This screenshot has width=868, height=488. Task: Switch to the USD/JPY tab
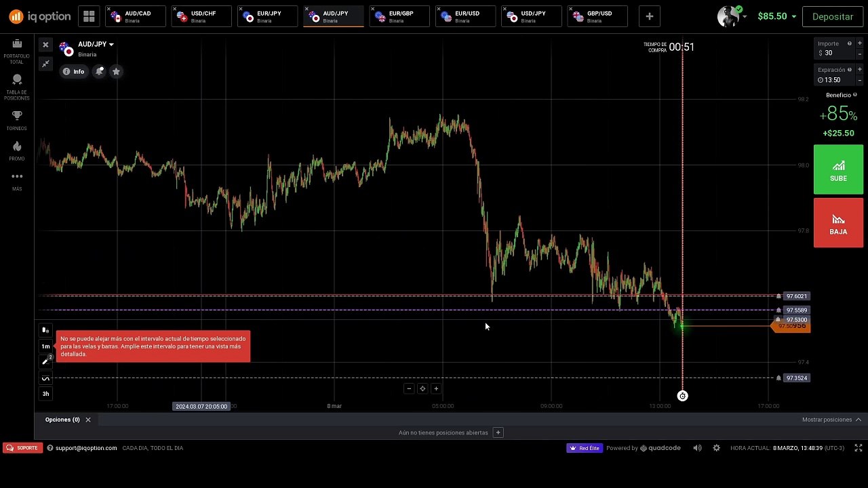tap(532, 16)
